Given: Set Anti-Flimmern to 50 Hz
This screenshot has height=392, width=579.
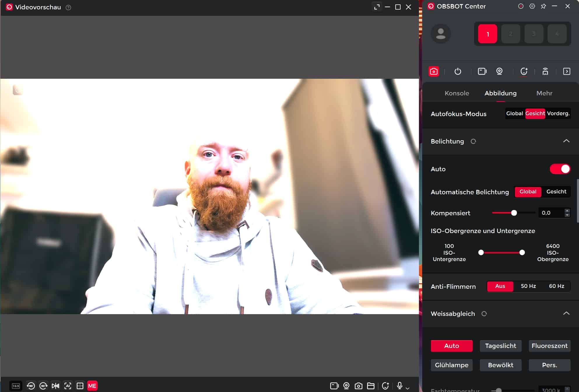Looking at the screenshot, I should pos(528,286).
